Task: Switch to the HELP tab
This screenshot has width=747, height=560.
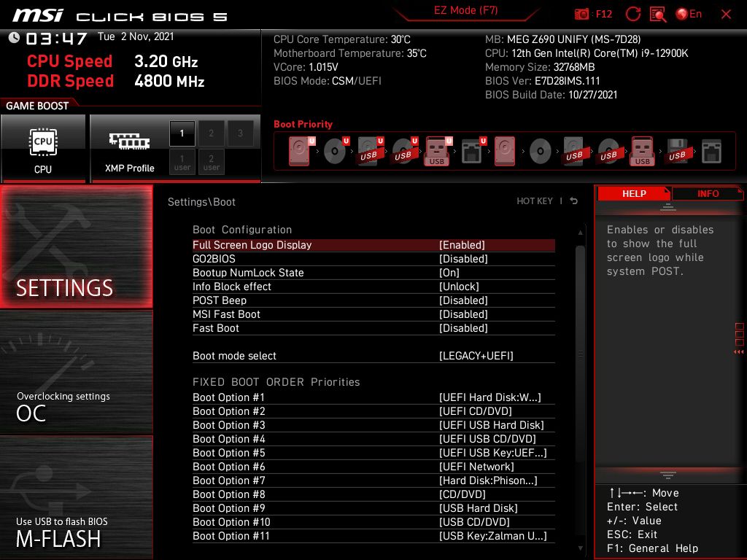Action: pos(634,194)
